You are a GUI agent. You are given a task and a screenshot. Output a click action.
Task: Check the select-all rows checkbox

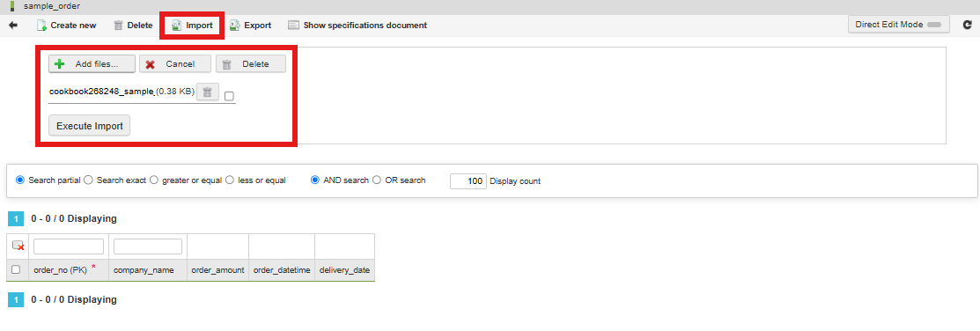point(16,269)
